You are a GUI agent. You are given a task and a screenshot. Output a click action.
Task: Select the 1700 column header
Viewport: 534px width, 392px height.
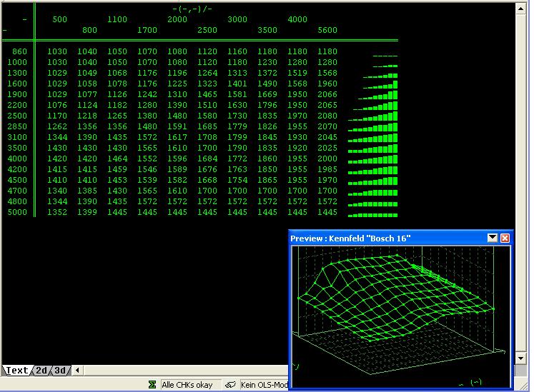147,30
